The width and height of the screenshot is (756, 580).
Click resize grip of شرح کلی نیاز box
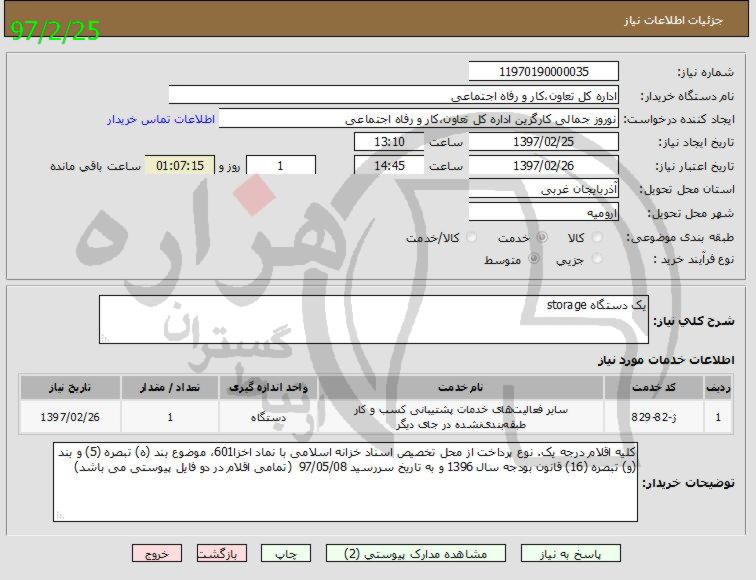105,338
